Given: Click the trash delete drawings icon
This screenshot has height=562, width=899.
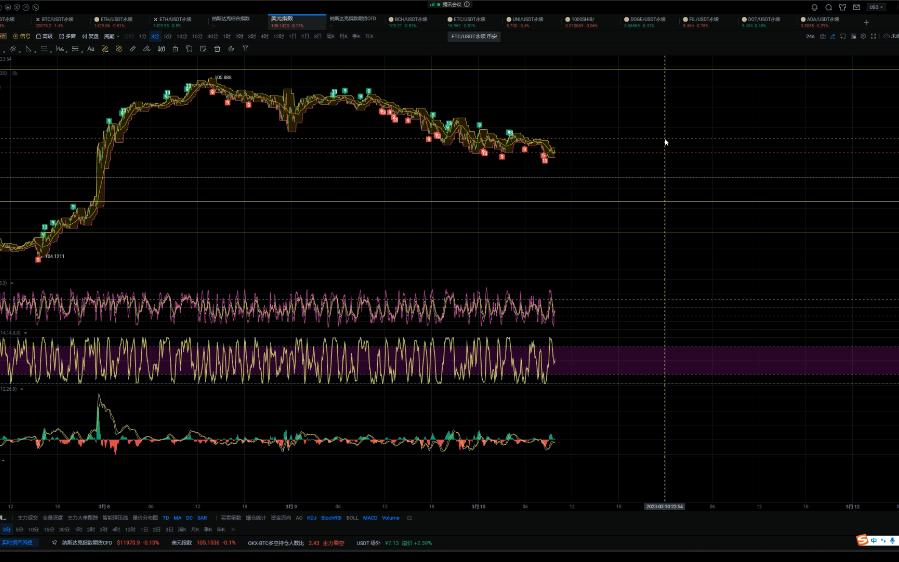Looking at the screenshot, I should pyautogui.click(x=217, y=49).
